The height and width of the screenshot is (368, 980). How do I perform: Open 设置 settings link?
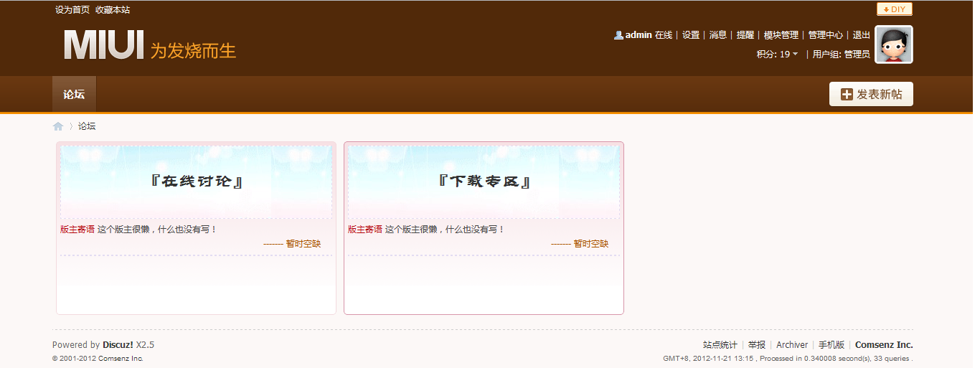691,34
